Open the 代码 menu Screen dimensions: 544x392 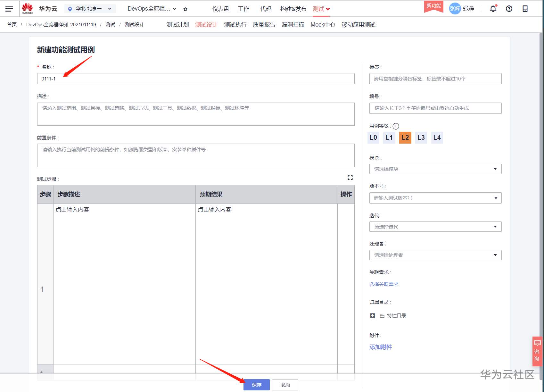point(266,9)
